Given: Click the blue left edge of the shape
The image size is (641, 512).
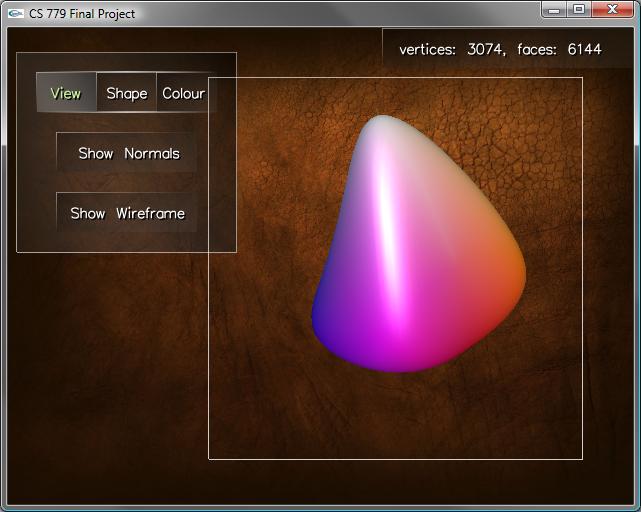Looking at the screenshot, I should (x=324, y=318).
